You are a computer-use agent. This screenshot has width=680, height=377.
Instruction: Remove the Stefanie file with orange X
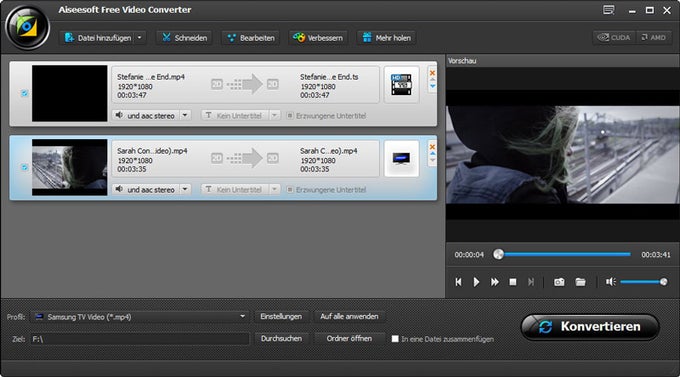[x=432, y=73]
